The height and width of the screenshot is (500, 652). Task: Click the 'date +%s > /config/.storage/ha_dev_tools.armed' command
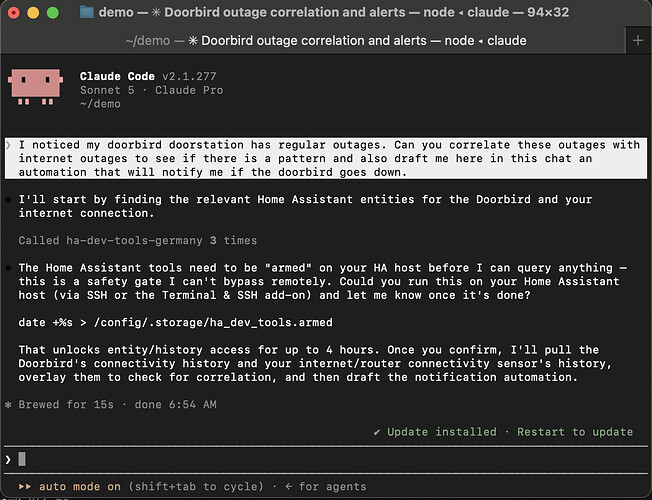point(175,322)
